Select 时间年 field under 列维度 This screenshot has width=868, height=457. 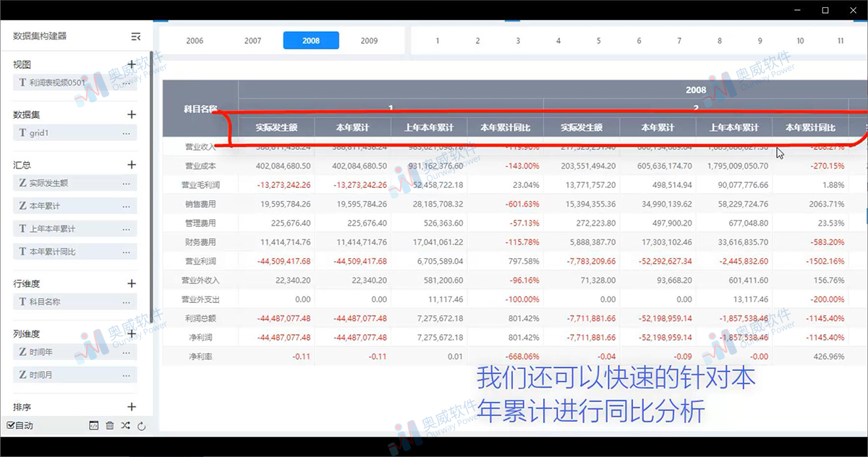75,352
